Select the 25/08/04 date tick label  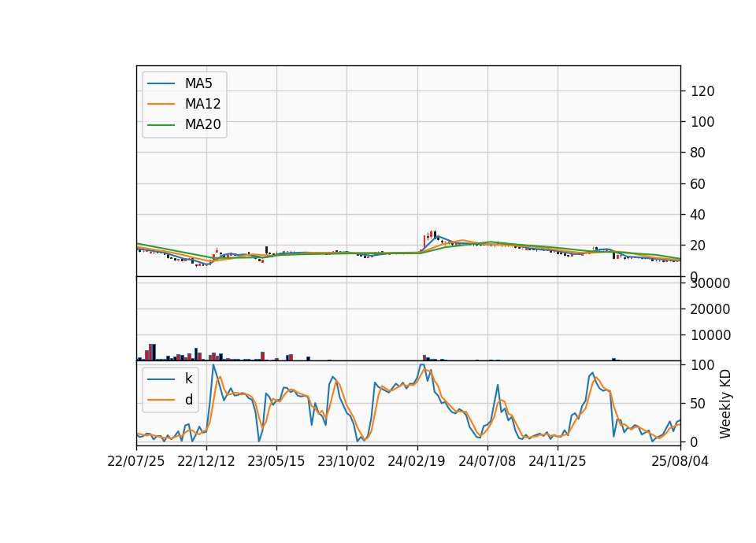[x=680, y=461]
